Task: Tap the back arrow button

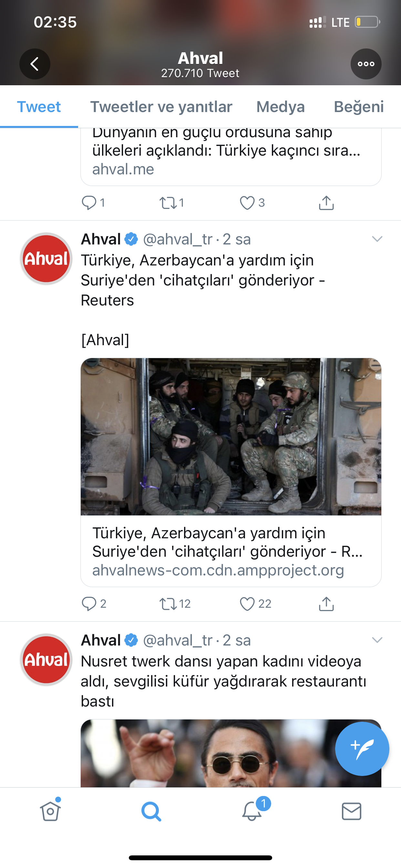Action: (35, 64)
